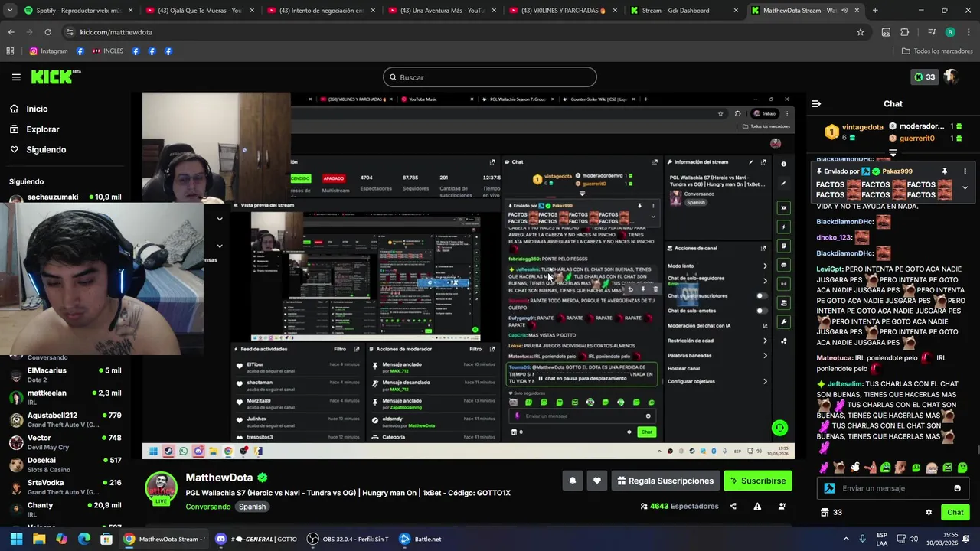Click the Spanish language tag

(252, 507)
